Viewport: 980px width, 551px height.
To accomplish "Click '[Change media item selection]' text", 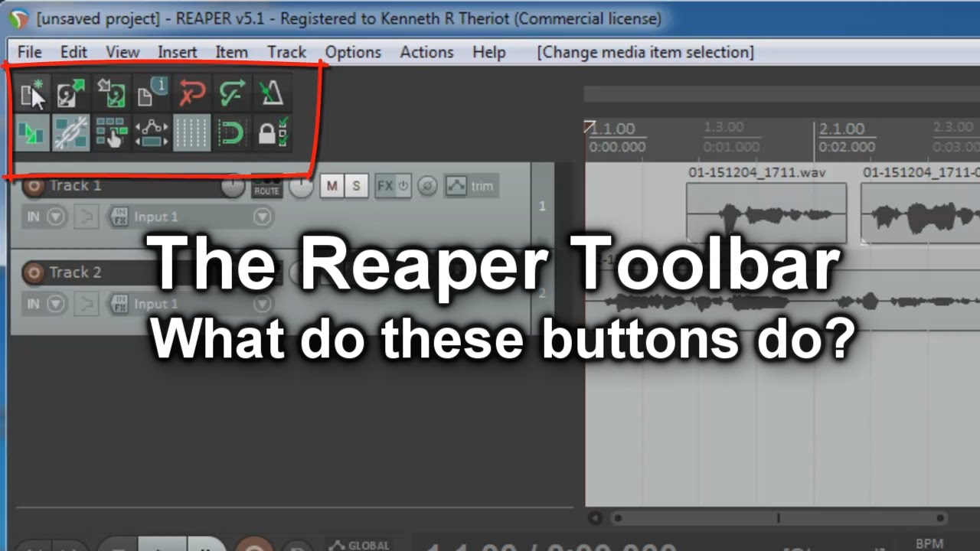I will coord(645,52).
